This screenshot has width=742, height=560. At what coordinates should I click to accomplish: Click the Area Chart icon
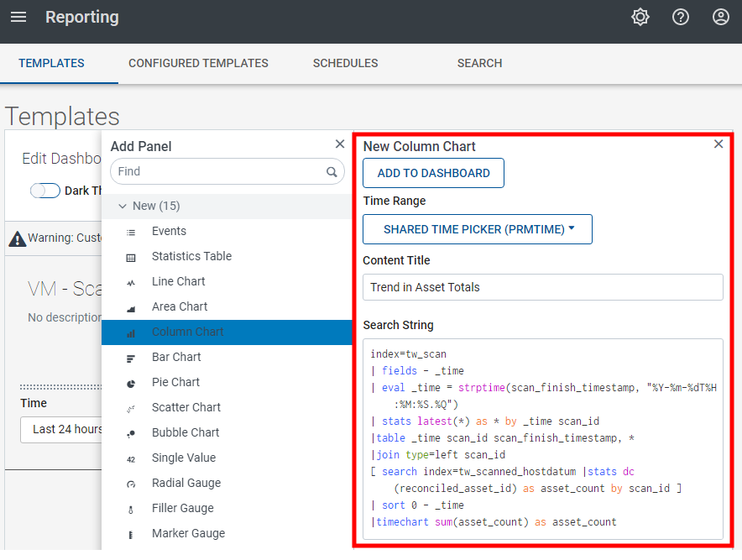click(131, 309)
